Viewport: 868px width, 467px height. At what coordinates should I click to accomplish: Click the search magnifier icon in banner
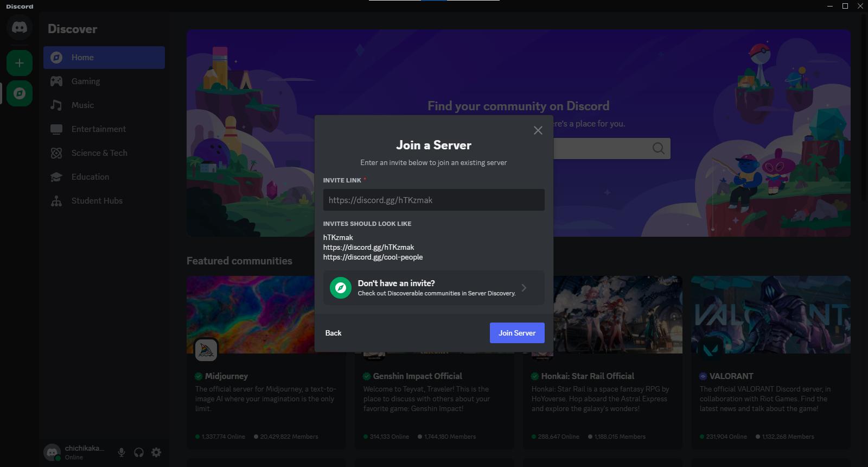[659, 148]
